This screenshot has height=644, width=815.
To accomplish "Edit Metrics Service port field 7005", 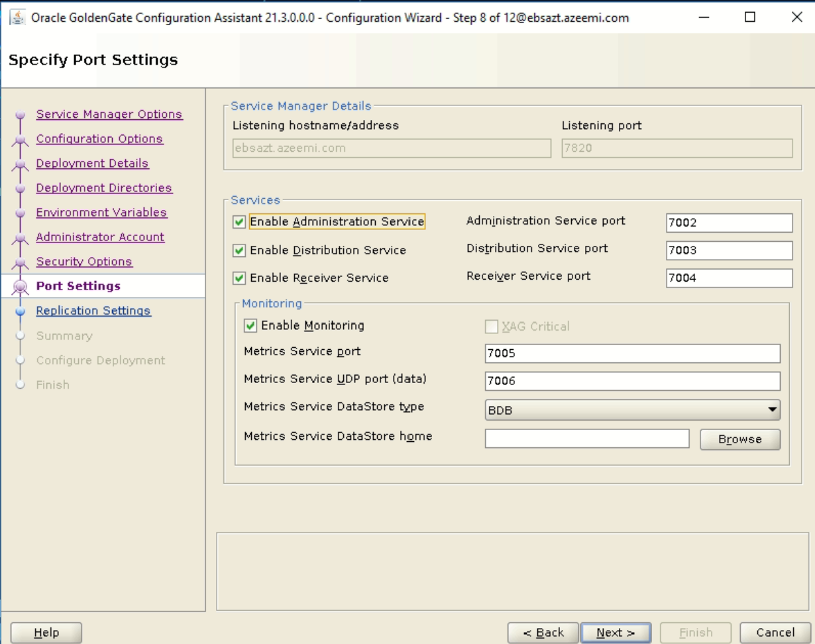I will pyautogui.click(x=633, y=354).
